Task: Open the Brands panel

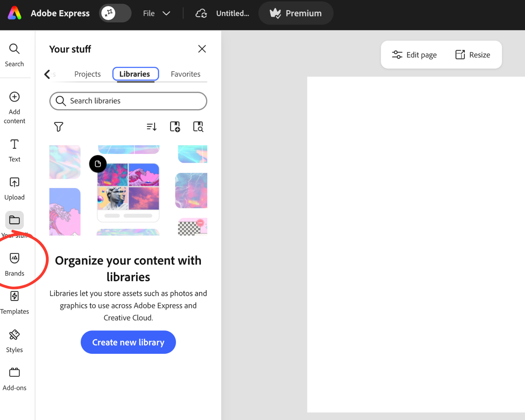Action: [14, 265]
